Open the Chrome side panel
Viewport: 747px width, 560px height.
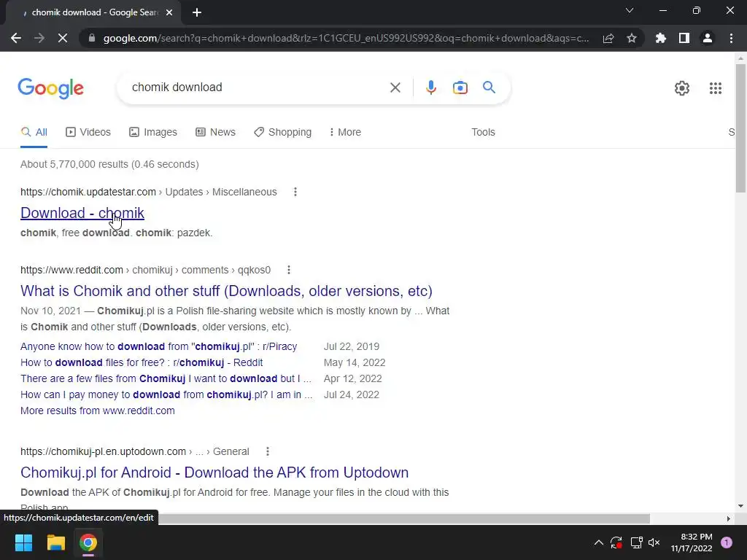[x=684, y=38]
